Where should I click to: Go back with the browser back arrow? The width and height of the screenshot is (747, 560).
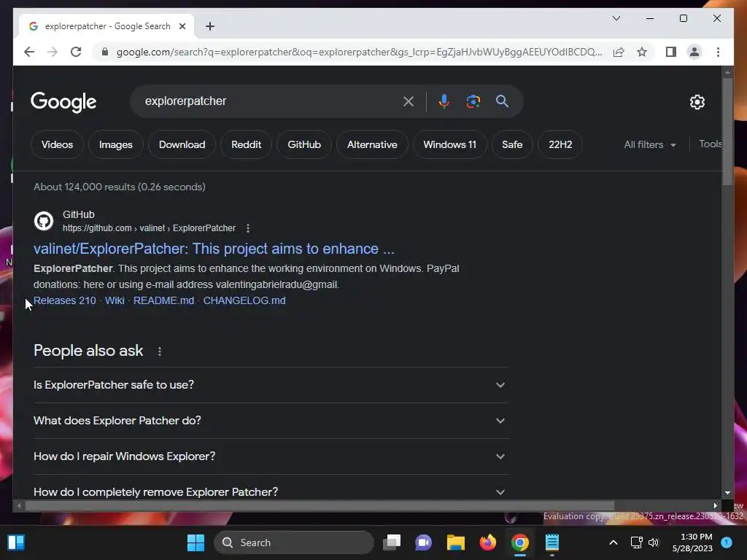click(x=29, y=52)
